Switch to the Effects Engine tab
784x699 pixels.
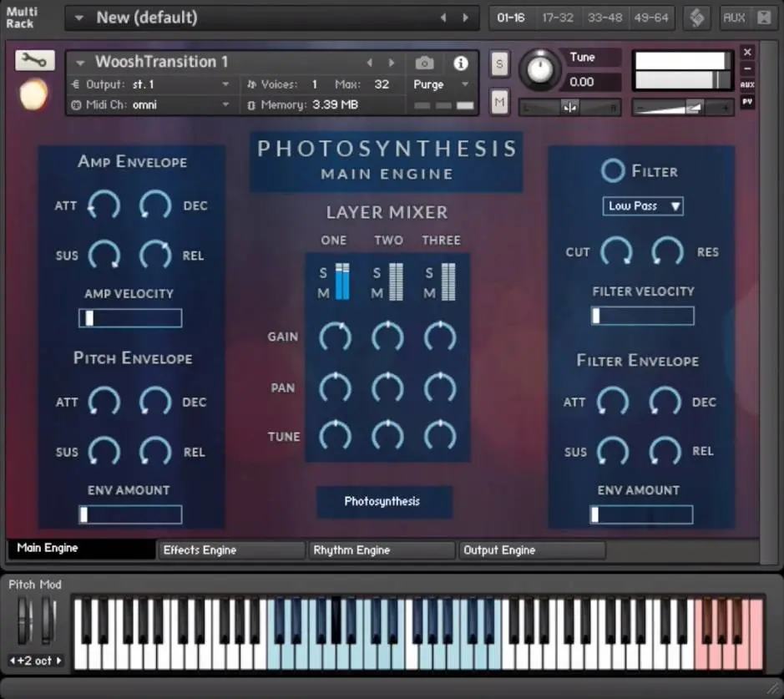pyautogui.click(x=231, y=550)
